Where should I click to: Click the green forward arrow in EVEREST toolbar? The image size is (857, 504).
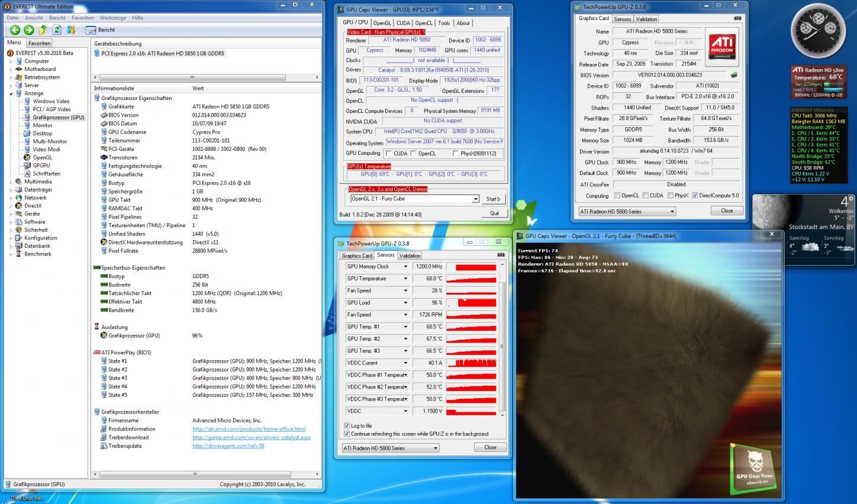(28, 30)
